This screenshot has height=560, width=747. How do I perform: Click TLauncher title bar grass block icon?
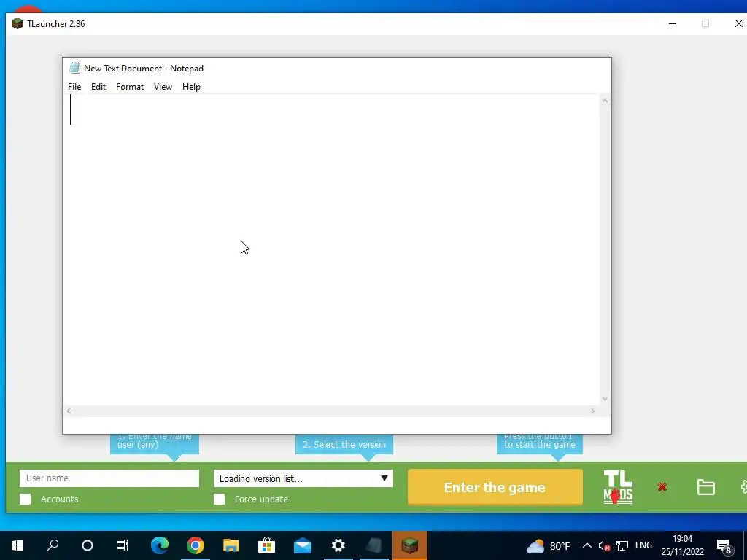pyautogui.click(x=18, y=23)
